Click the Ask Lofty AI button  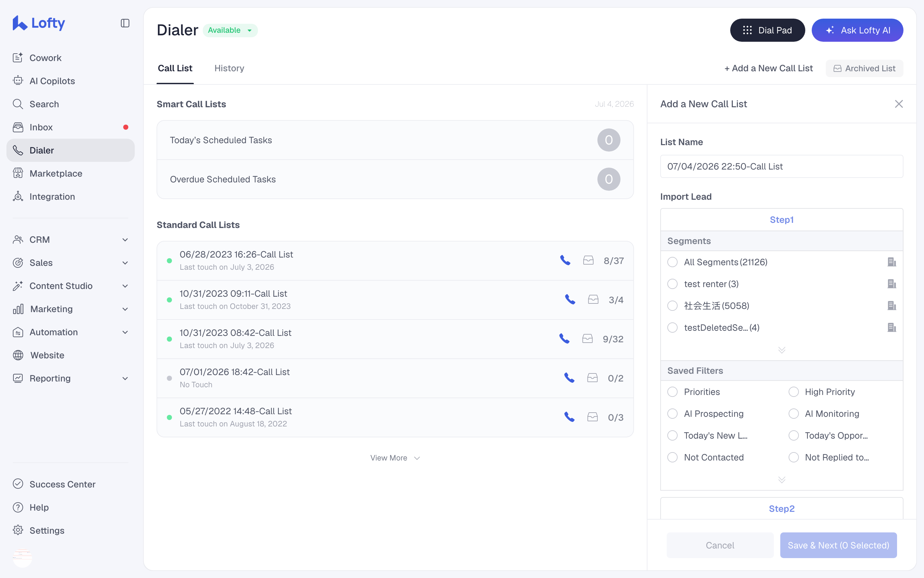(857, 30)
